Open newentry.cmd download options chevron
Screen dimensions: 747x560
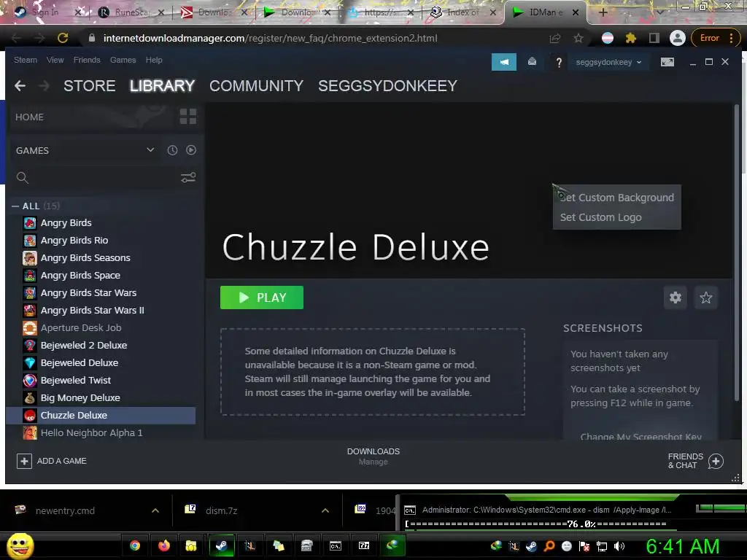click(x=155, y=510)
